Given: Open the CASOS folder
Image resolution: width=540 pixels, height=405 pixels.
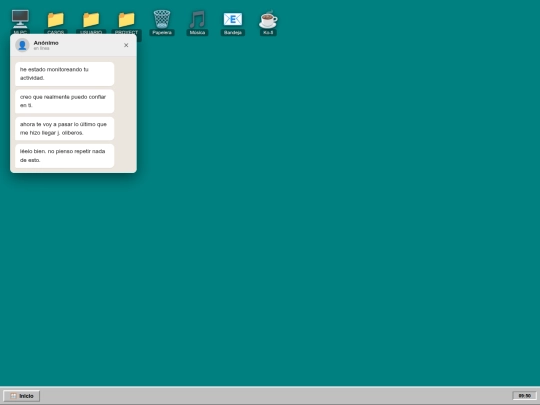Looking at the screenshot, I should point(55,20).
